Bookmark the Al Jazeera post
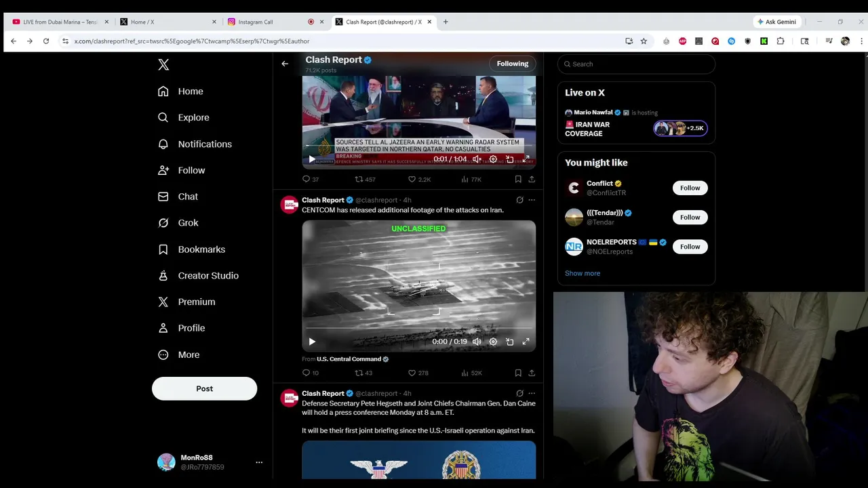 coord(518,180)
